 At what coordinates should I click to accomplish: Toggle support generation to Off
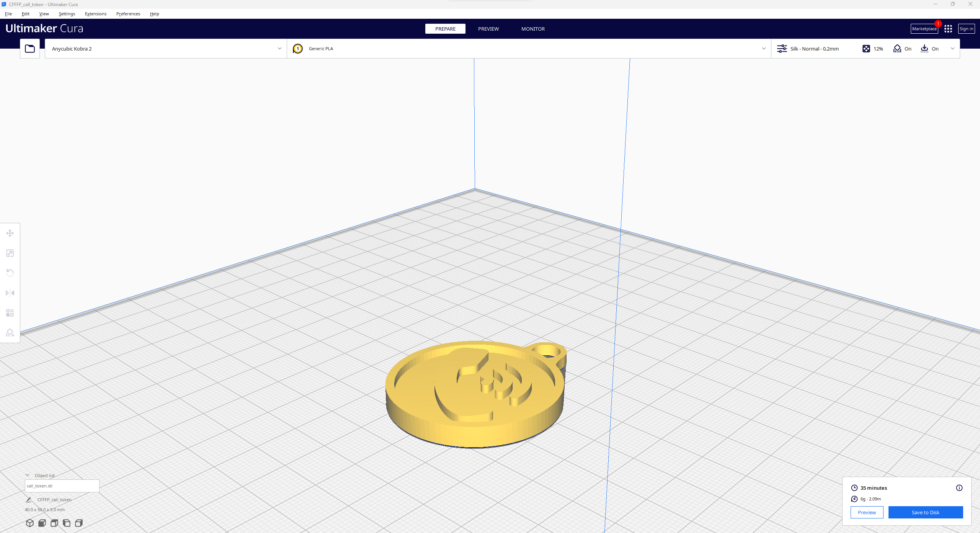(902, 49)
